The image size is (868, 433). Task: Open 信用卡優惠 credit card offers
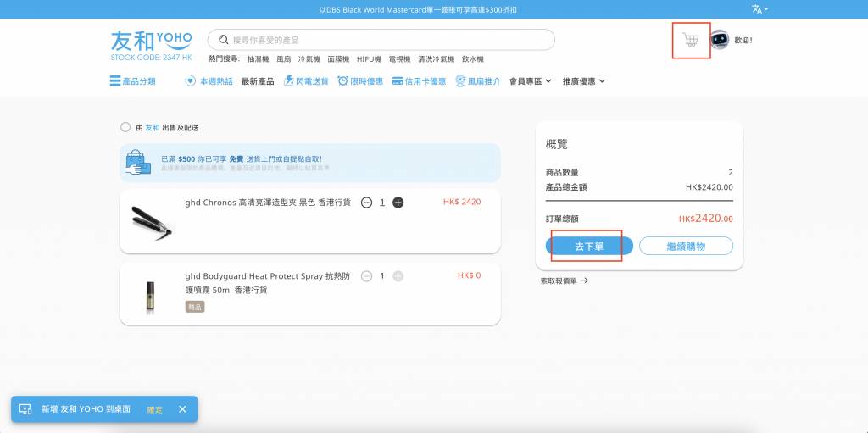click(x=419, y=81)
